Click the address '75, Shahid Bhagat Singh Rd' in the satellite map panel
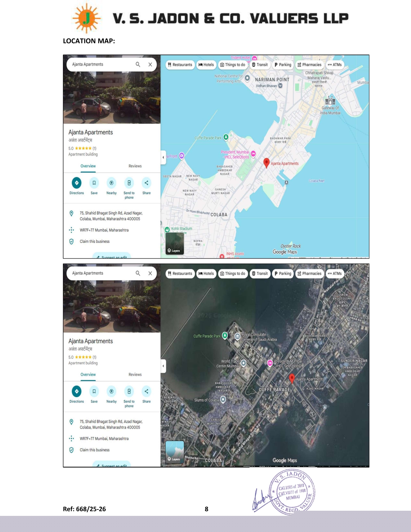The width and height of the screenshot is (411, 532). point(111,425)
